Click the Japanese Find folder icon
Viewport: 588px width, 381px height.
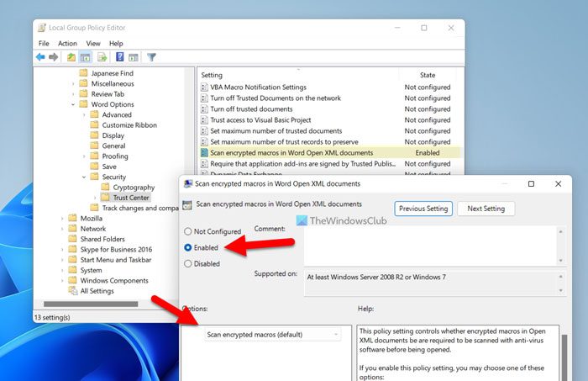(84, 73)
